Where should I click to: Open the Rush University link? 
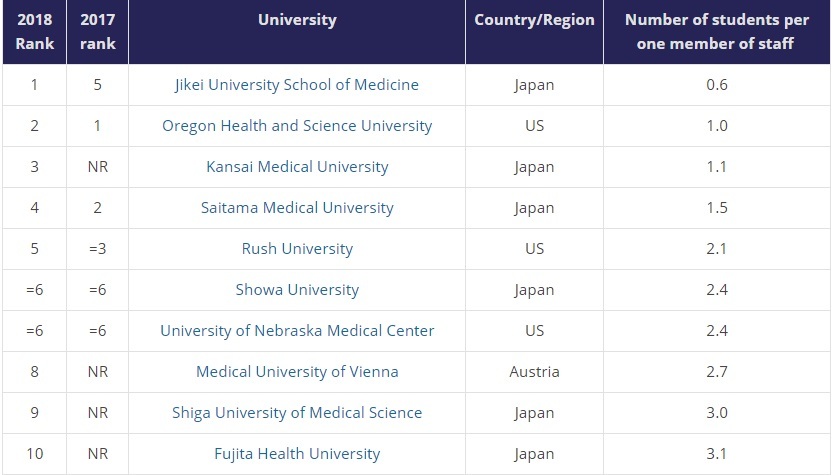297,249
